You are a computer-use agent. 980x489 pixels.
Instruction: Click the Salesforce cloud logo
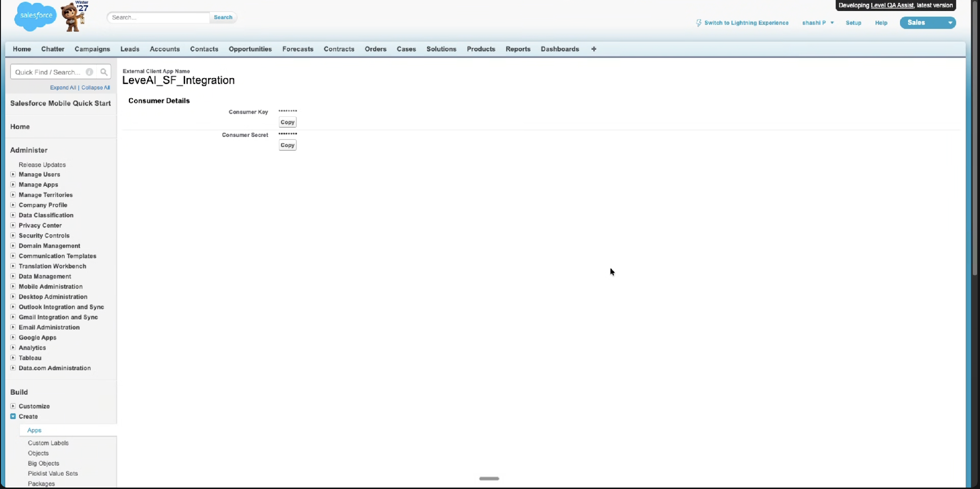coord(35,16)
